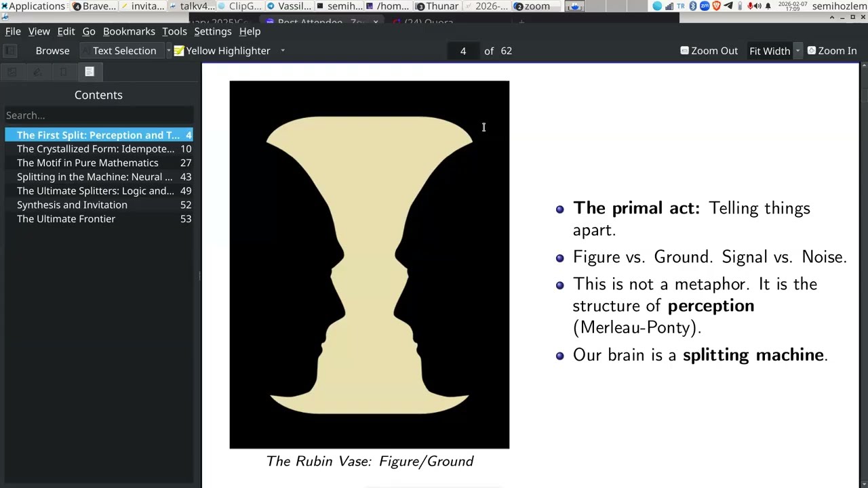Switch to the invita... taskbar window

(142, 6)
